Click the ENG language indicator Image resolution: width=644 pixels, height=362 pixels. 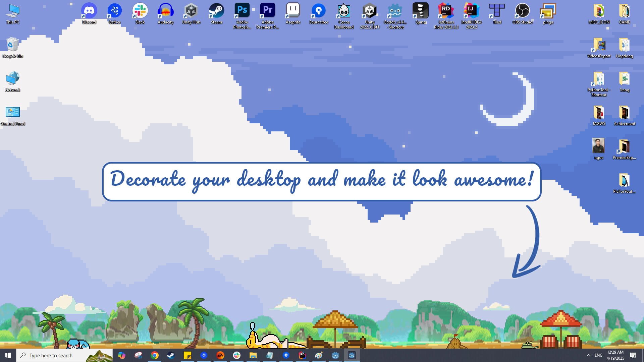598,355
